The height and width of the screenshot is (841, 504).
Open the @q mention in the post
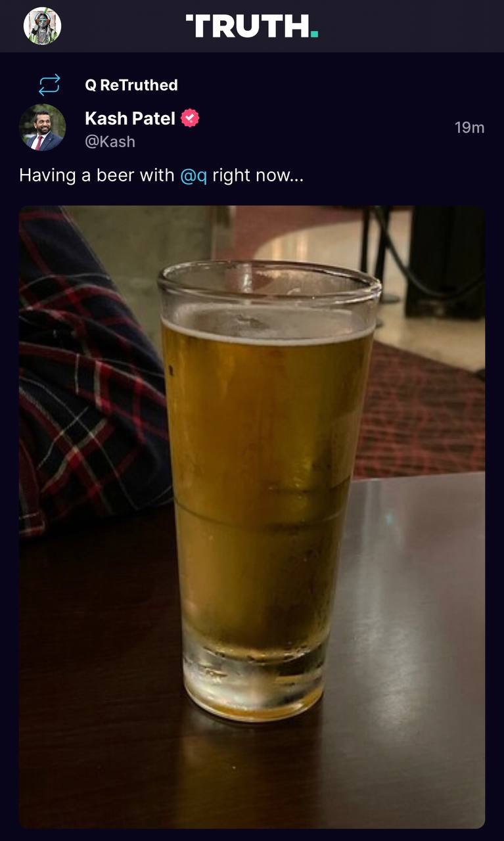click(194, 176)
